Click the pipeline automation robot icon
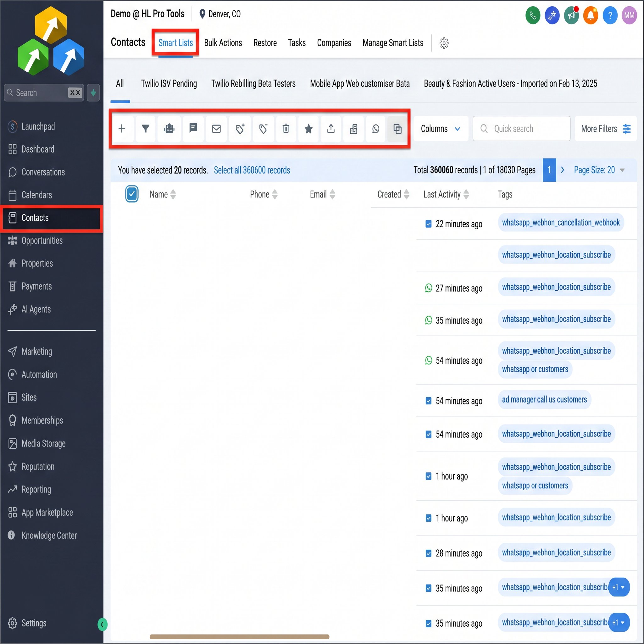This screenshot has height=644, width=644. click(x=169, y=129)
